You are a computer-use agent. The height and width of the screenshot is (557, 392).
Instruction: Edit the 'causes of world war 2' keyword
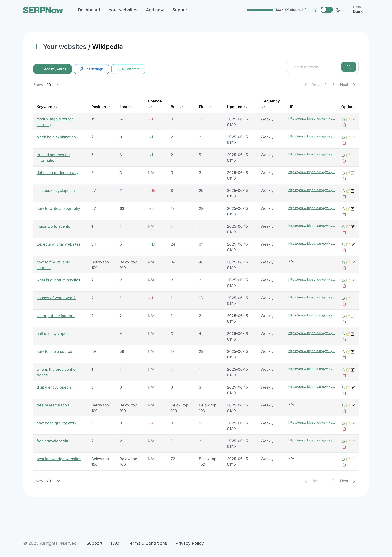pos(353,298)
